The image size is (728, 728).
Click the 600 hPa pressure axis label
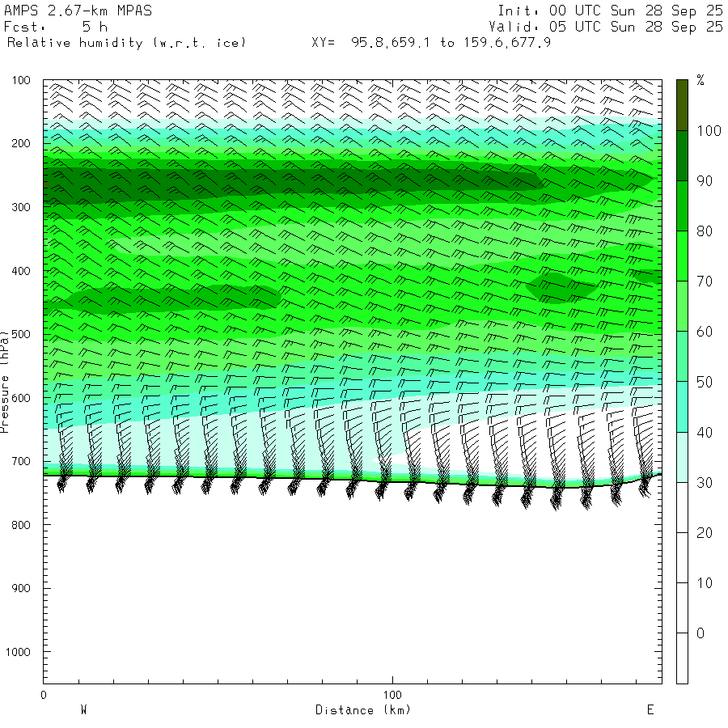pos(21,398)
